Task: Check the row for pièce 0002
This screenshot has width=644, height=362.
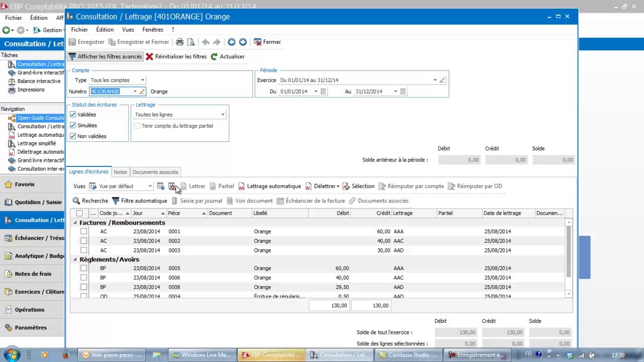Action: (x=84, y=241)
